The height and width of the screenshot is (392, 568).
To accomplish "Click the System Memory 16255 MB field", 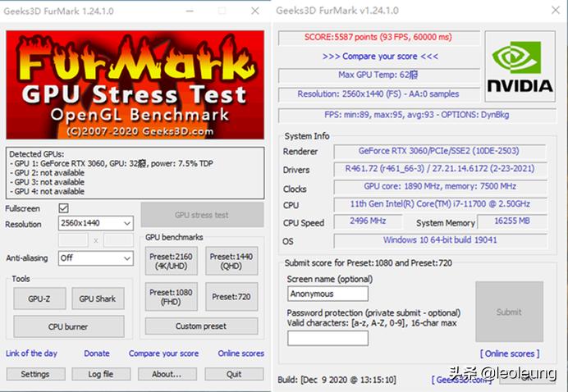I will point(512,221).
